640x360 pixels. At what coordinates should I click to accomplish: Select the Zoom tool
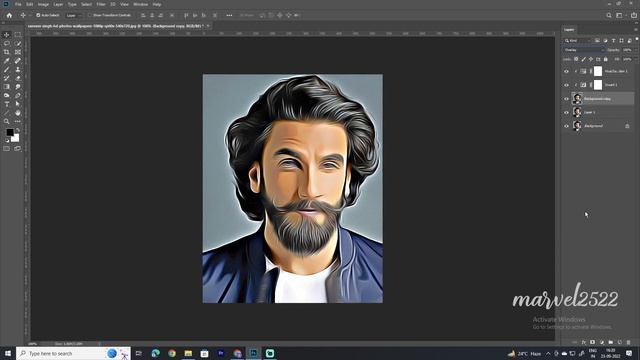7,122
